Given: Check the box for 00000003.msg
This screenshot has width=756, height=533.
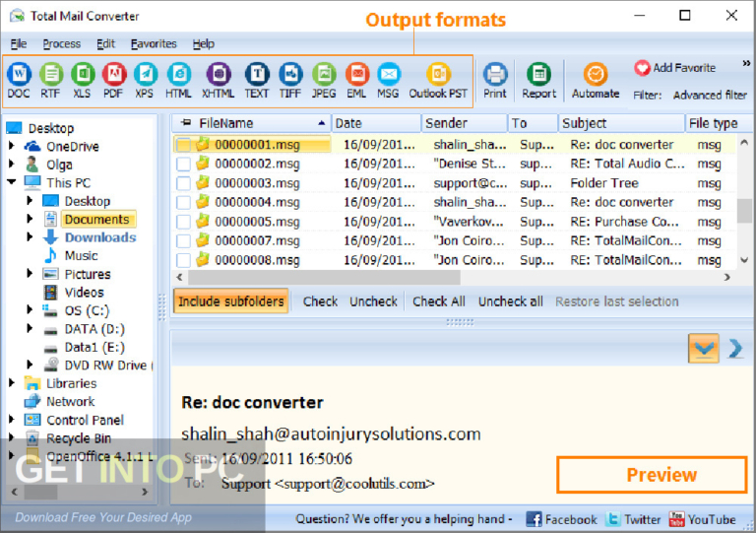Looking at the screenshot, I should click(x=183, y=183).
